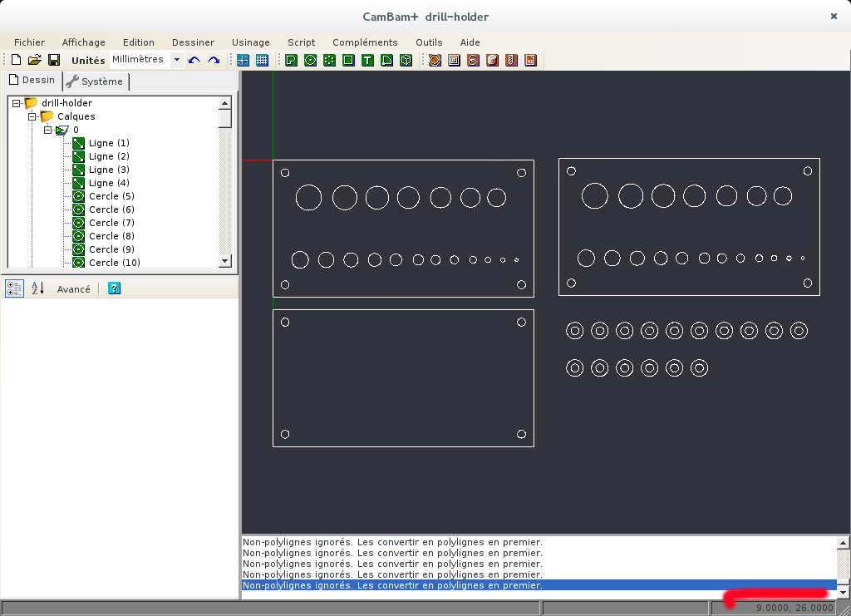Click the tree panel scroll down arrow

(x=224, y=261)
